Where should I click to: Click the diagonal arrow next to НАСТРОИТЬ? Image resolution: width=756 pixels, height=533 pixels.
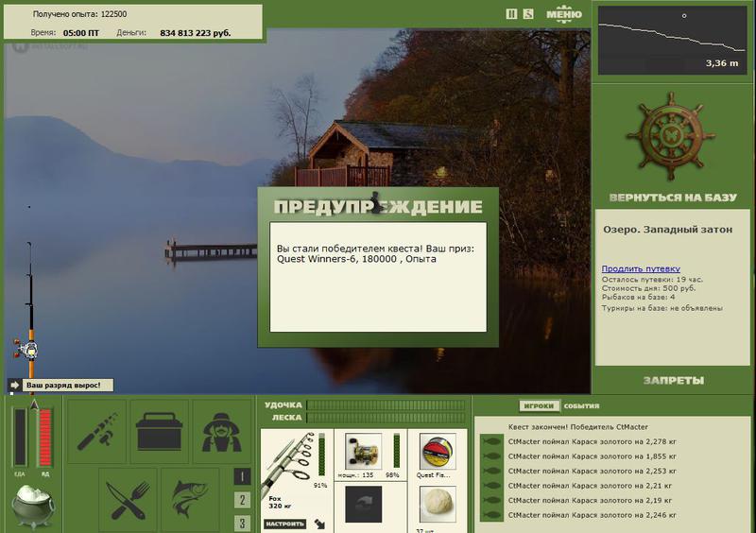[319, 524]
